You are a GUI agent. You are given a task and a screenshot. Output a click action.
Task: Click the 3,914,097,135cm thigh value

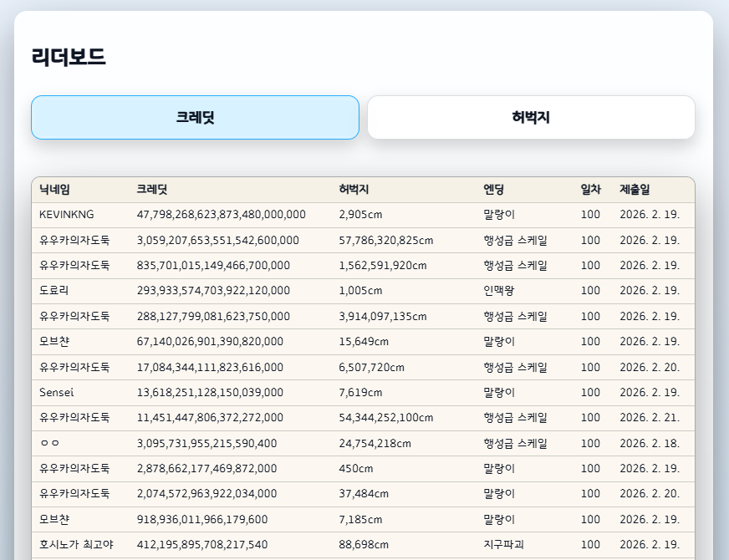point(383,317)
